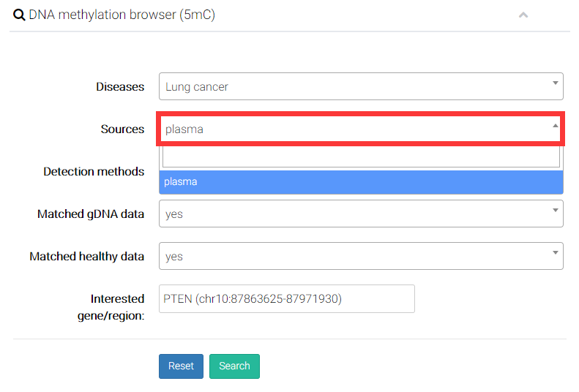
Task: Click the Sources field label
Action: point(122,129)
